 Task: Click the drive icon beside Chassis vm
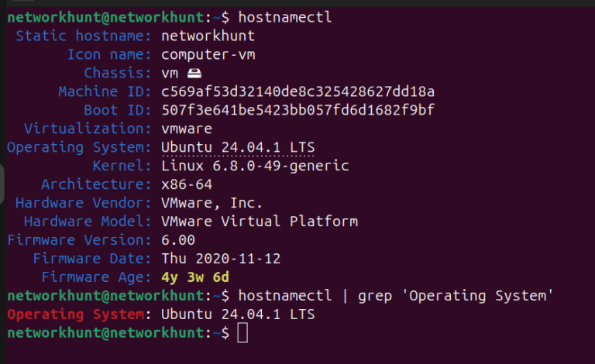pos(196,73)
